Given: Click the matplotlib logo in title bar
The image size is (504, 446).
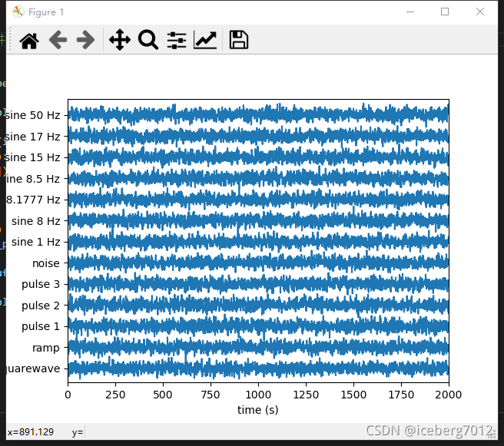Looking at the screenshot, I should click(18, 12).
